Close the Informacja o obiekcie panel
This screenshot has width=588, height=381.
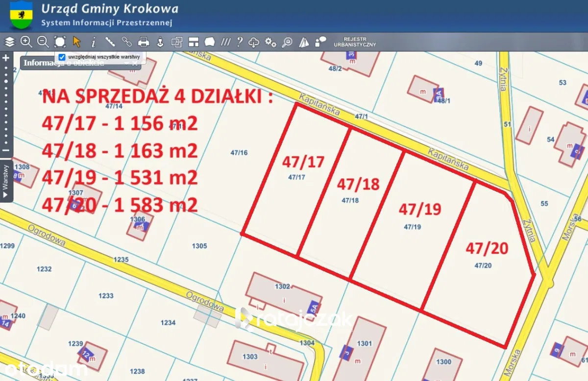tap(135, 63)
